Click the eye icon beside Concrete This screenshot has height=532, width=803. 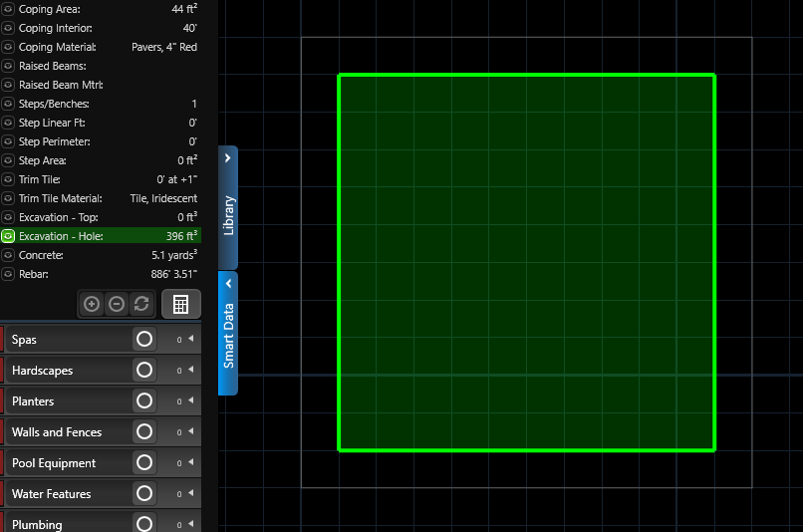tap(8, 255)
